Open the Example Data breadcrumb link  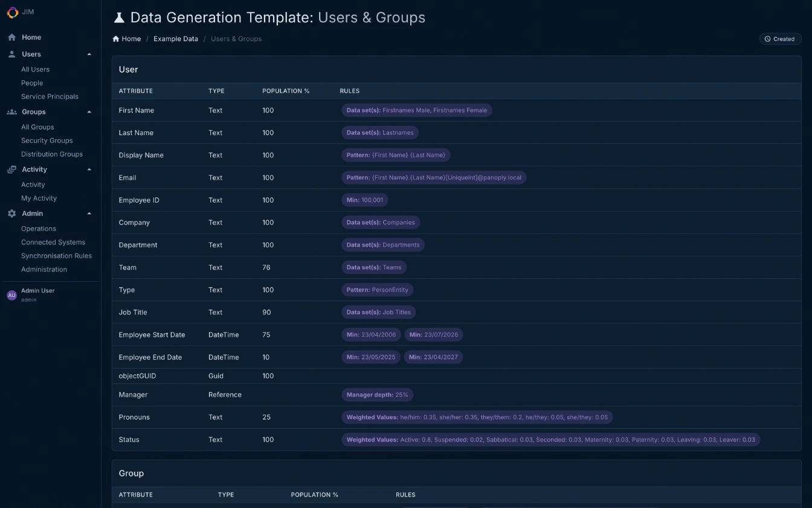(x=176, y=38)
